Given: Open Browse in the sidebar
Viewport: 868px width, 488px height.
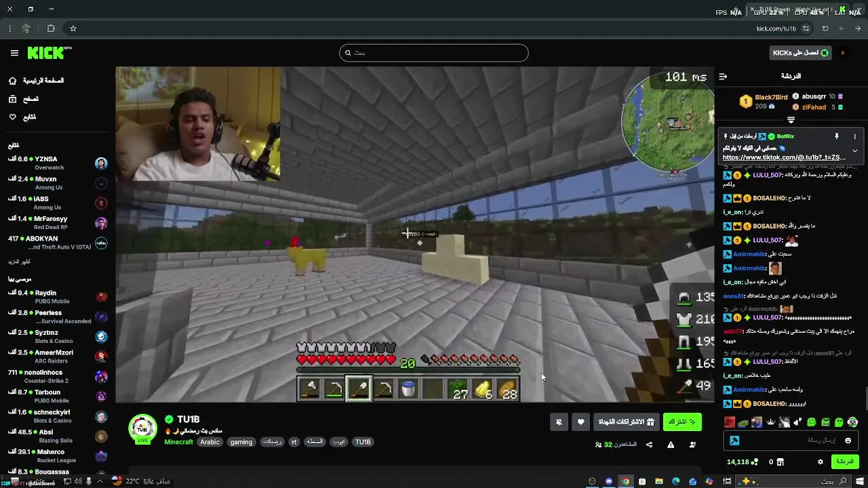Looking at the screenshot, I should pos(24,99).
